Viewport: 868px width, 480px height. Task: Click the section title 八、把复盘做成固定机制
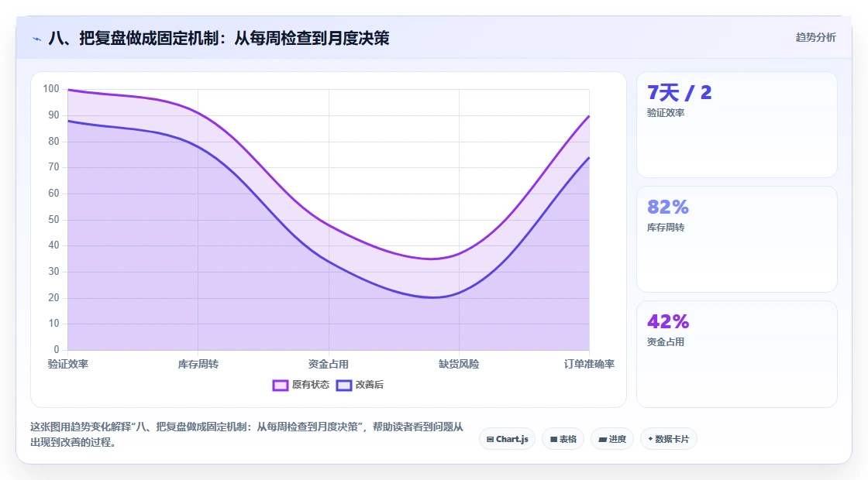[219, 38]
